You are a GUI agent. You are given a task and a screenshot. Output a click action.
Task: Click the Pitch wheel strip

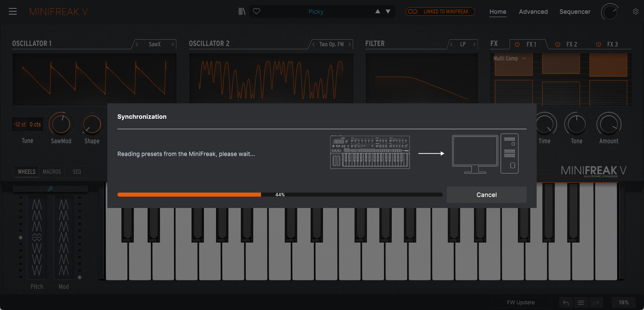click(x=37, y=237)
